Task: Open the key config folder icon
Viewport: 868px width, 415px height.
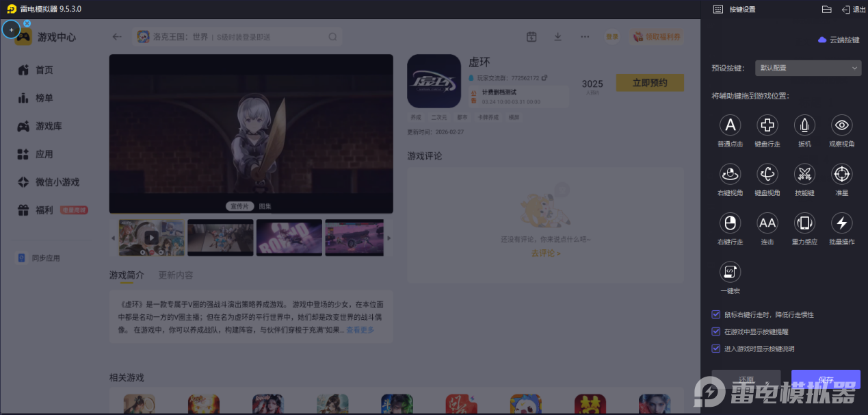Action: 826,10
